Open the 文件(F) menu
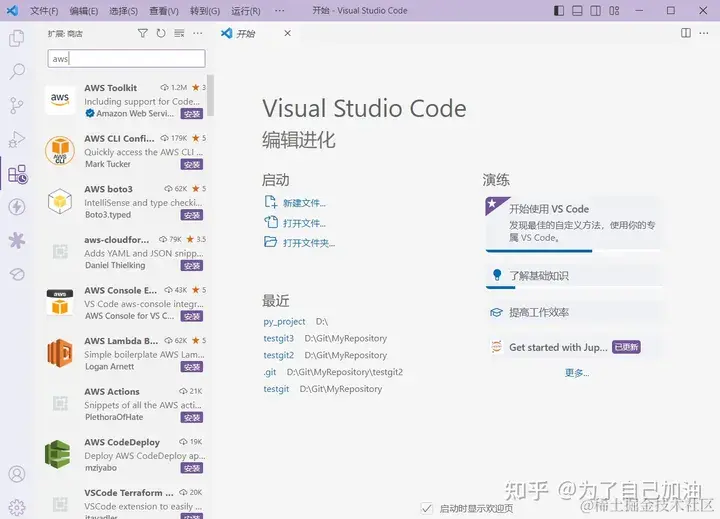 [44, 11]
